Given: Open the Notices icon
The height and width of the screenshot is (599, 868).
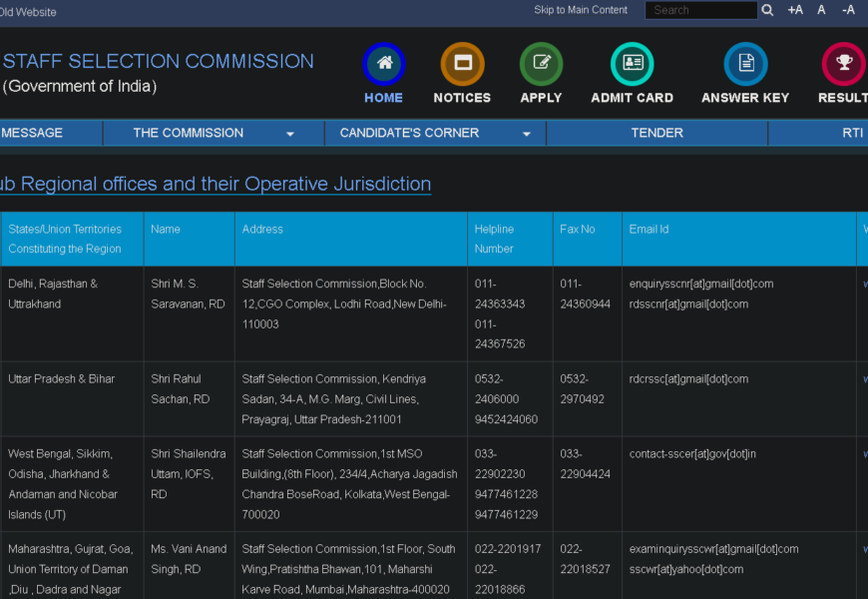Looking at the screenshot, I should pos(462,64).
